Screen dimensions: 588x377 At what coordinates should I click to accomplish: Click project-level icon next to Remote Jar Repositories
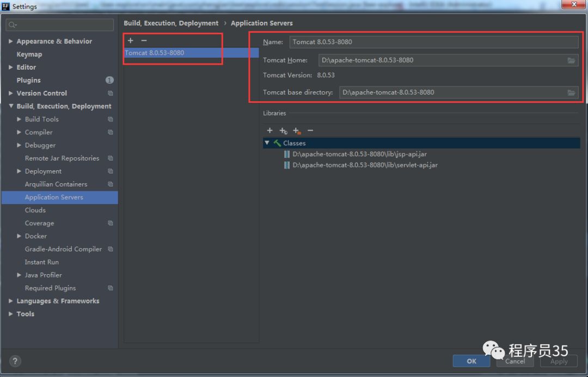[110, 158]
